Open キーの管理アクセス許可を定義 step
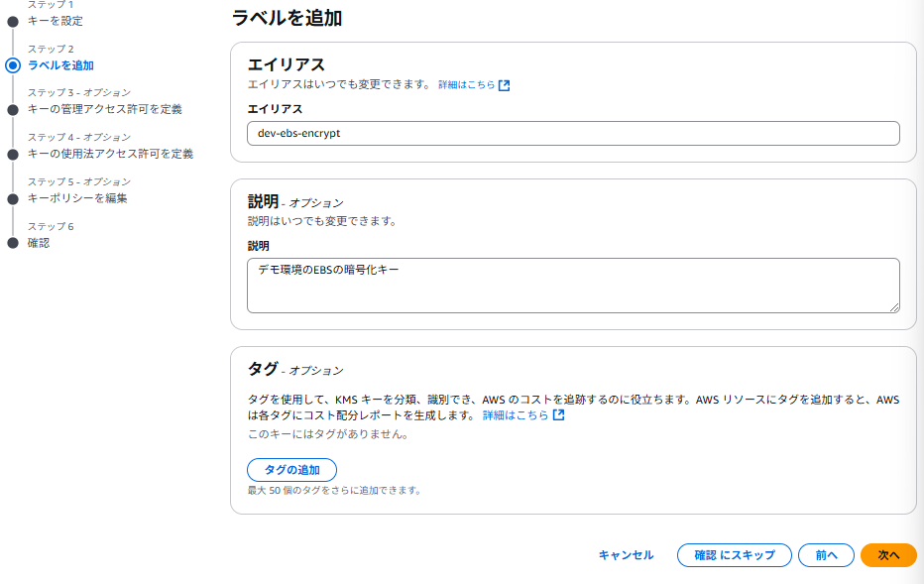 105,109
